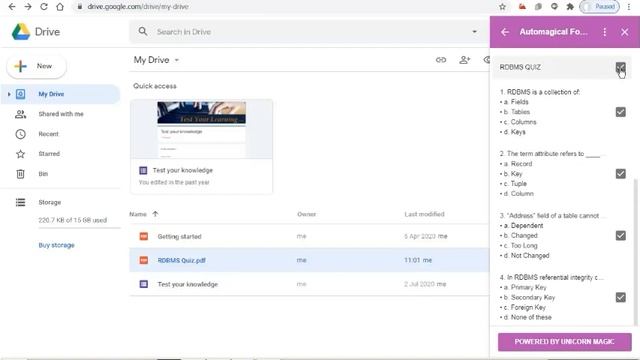Toggle the RDBMS QUIZ select-all checkbox
The image size is (640, 360).
620,67
